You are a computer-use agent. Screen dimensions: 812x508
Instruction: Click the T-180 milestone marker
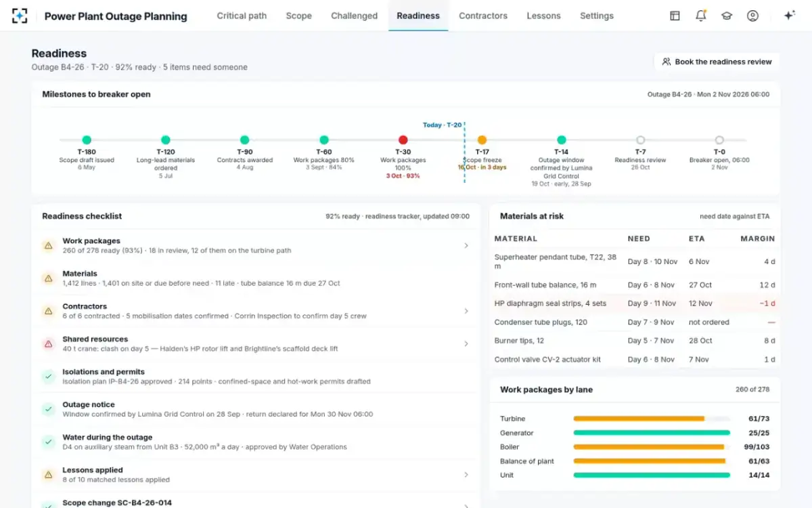tap(87, 140)
